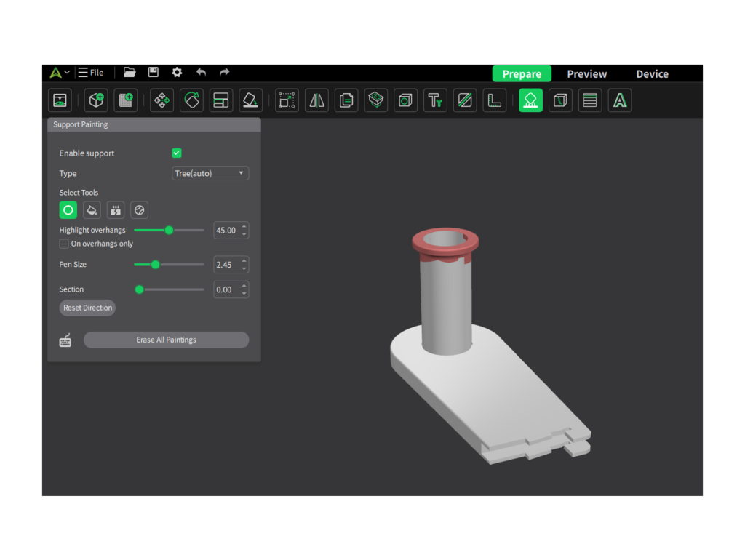Click the Highlight overhangs 45.00 value field
The height and width of the screenshot is (560, 745).
coord(226,231)
